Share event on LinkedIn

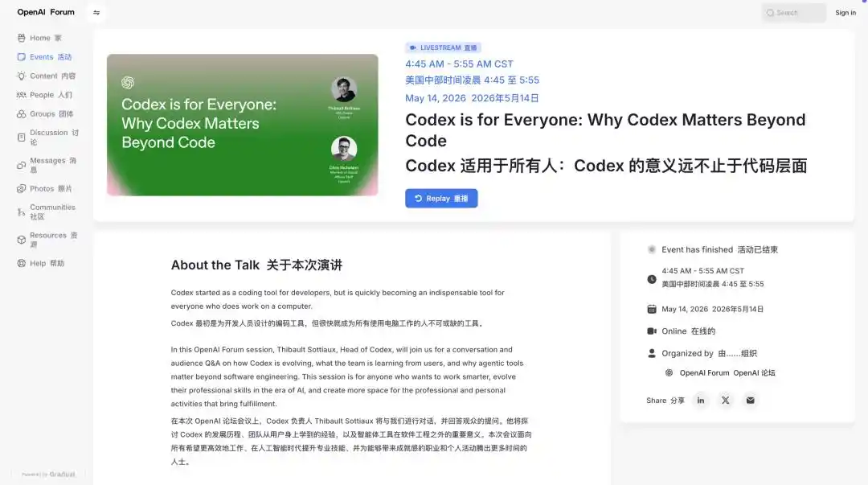[700, 401]
